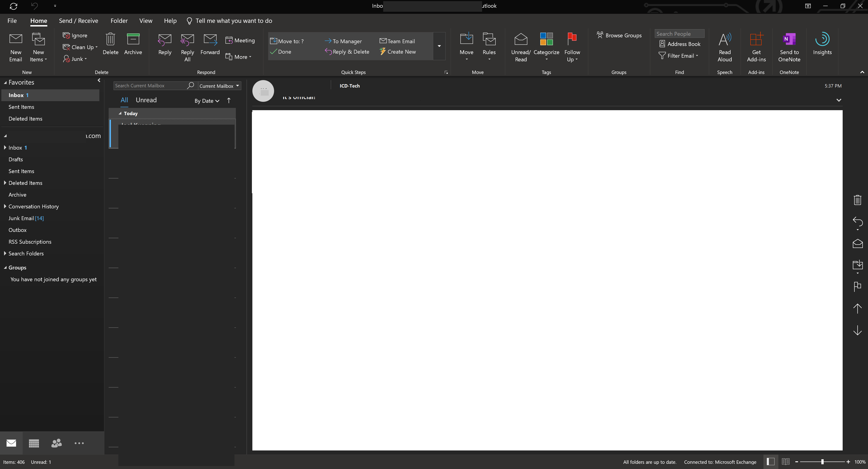Image resolution: width=868 pixels, height=469 pixels.
Task: Reply to the selected email
Action: tap(165, 44)
